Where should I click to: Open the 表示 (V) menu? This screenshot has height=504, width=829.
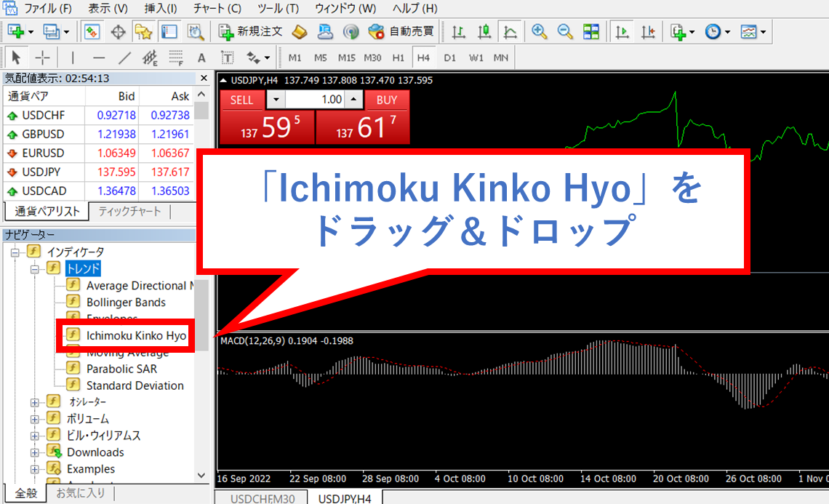(x=108, y=9)
